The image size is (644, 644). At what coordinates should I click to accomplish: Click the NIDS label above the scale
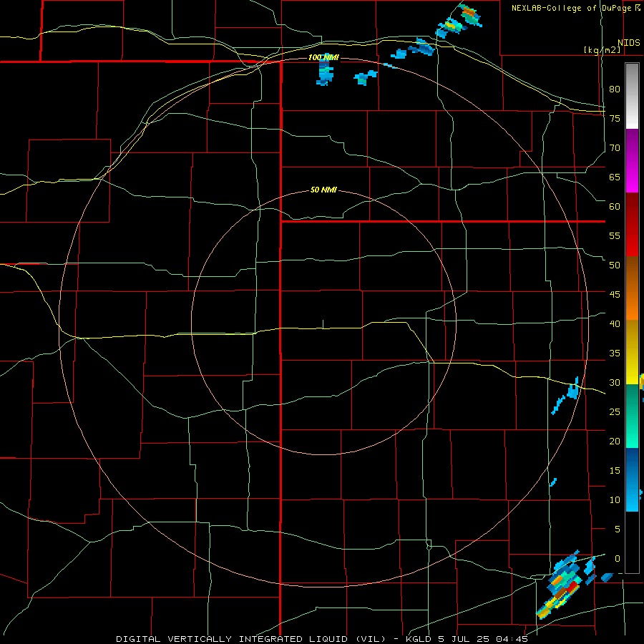coord(628,43)
